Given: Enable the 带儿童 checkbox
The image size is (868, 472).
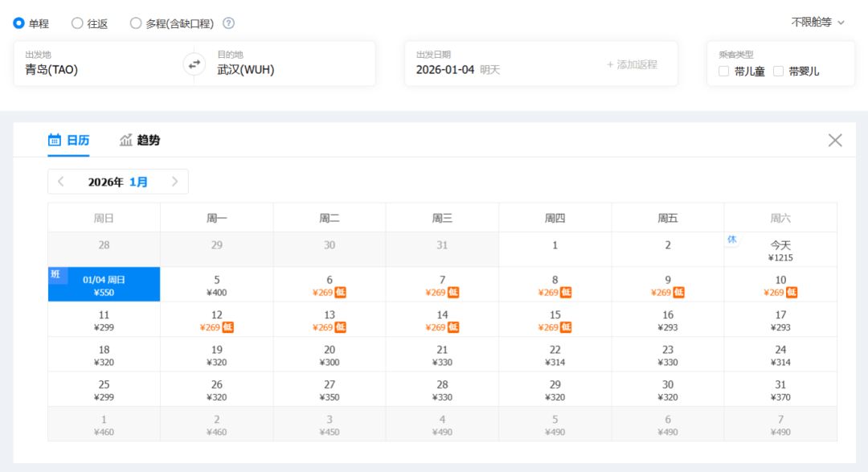Looking at the screenshot, I should point(724,71).
